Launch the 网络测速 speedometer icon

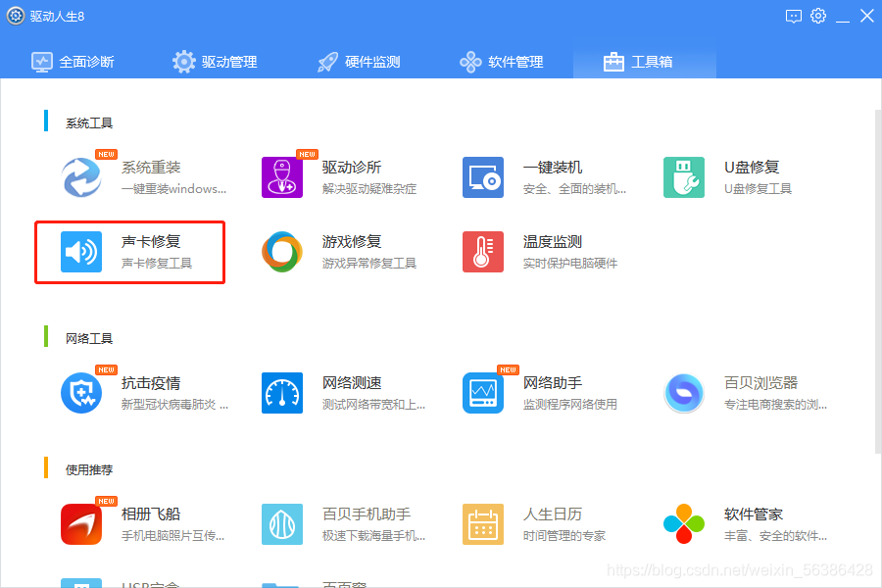click(x=282, y=393)
